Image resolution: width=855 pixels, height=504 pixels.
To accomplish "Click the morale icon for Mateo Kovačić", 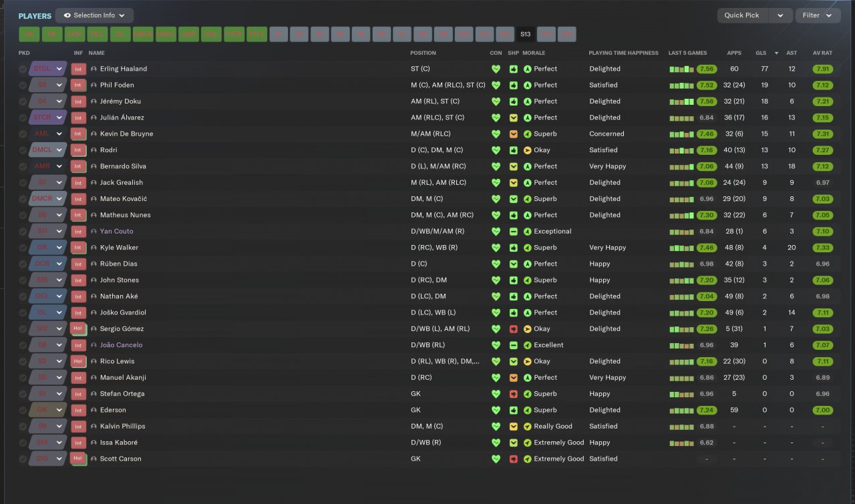I will (x=527, y=199).
